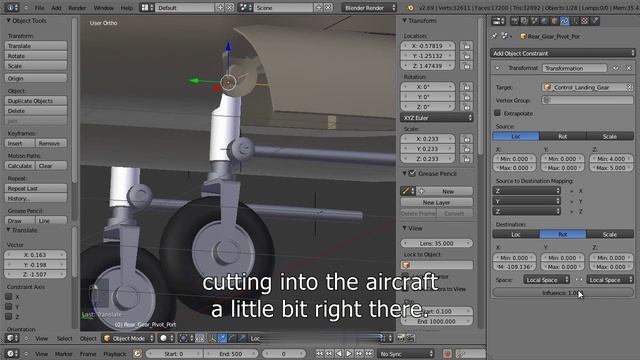Open the Constraints properties tab

564,20
